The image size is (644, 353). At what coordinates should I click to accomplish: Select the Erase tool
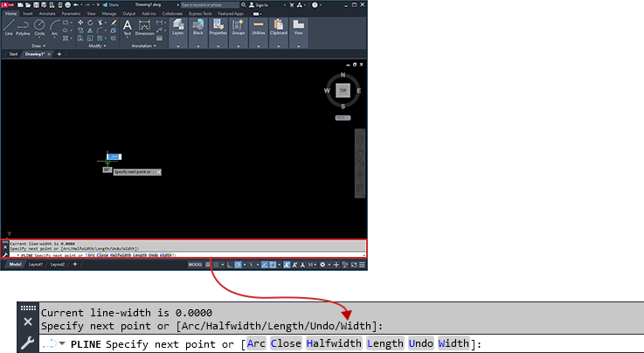click(114, 22)
